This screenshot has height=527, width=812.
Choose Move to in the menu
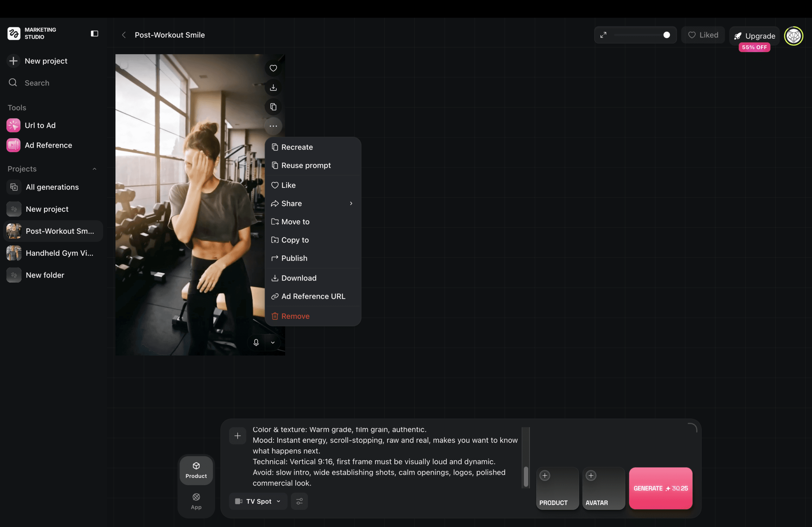click(313, 221)
